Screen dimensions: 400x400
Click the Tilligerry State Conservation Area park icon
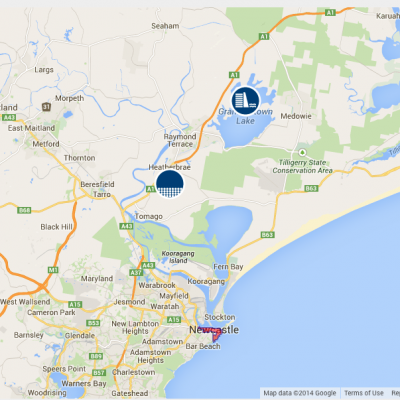tap(302, 153)
